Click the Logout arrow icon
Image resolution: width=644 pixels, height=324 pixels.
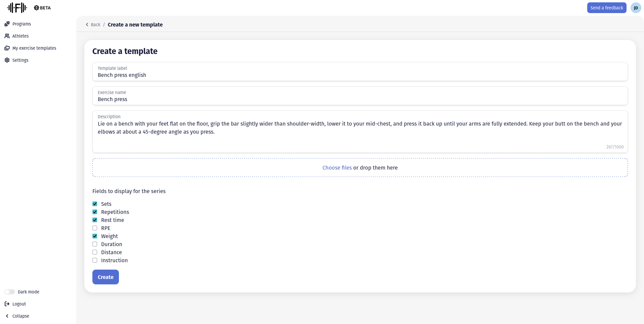7,304
